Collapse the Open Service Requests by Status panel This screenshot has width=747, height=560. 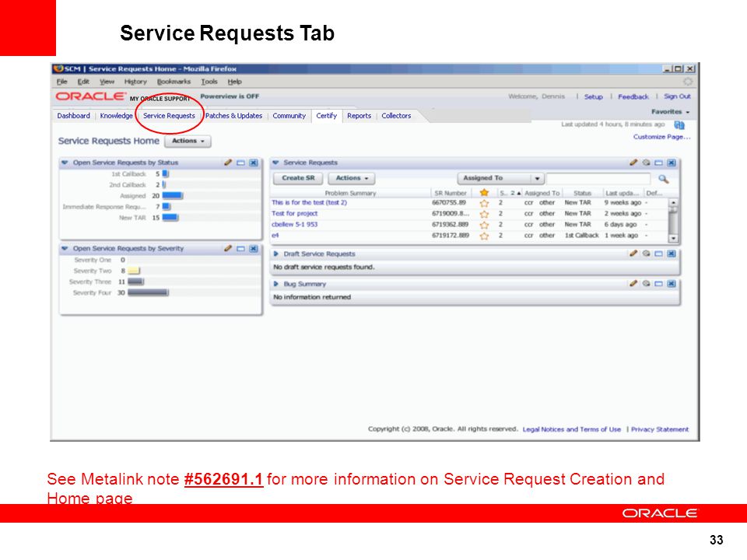click(65, 163)
